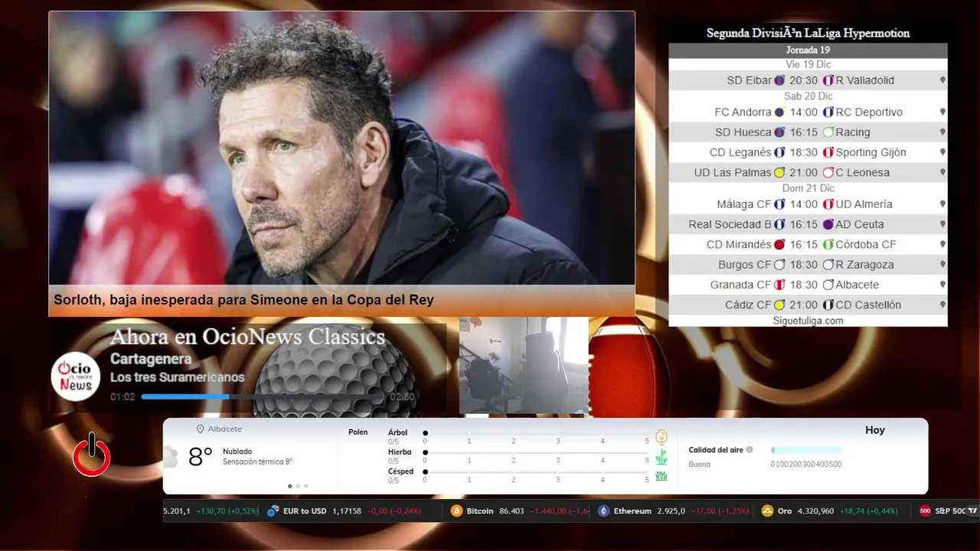Click the Ethereum icon in ticker

(604, 511)
